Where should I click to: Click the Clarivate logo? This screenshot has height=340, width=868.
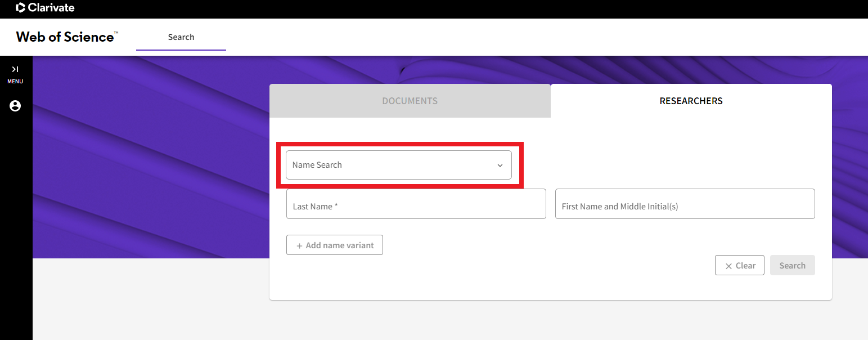tap(45, 8)
